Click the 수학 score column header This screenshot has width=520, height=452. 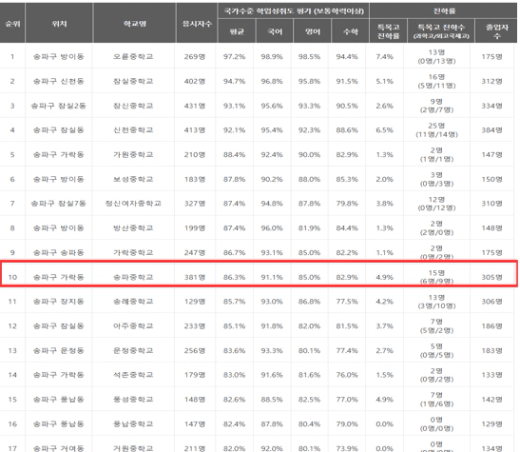click(x=350, y=32)
